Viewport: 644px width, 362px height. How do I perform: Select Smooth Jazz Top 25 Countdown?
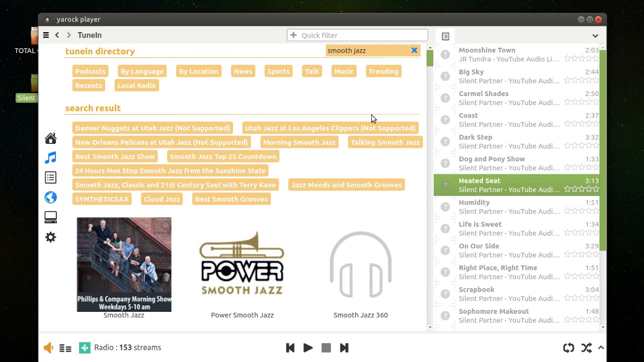223,156
